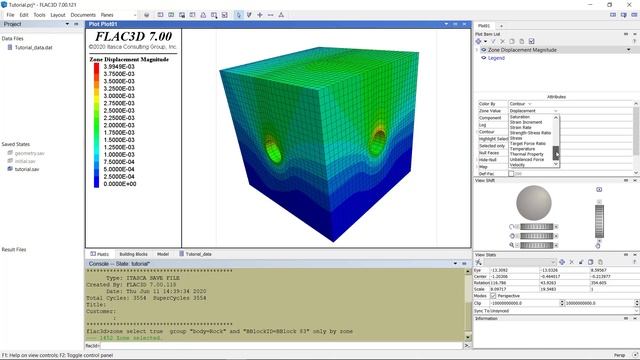Open the Documents menu
This screenshot has height=360, width=640.
tap(83, 15)
